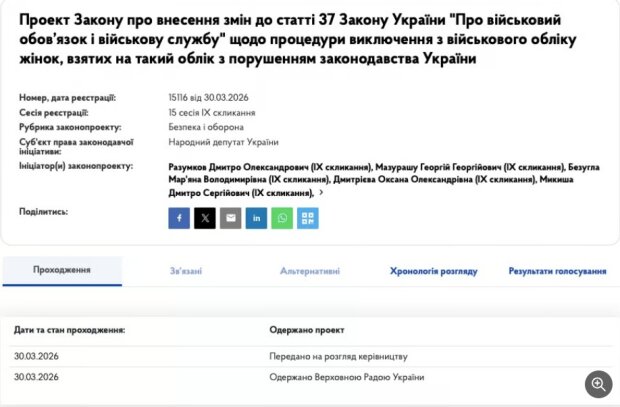Viewport: 620px width, 407px height.
Task: Share the bill on LinkedIn
Action: coord(257,217)
